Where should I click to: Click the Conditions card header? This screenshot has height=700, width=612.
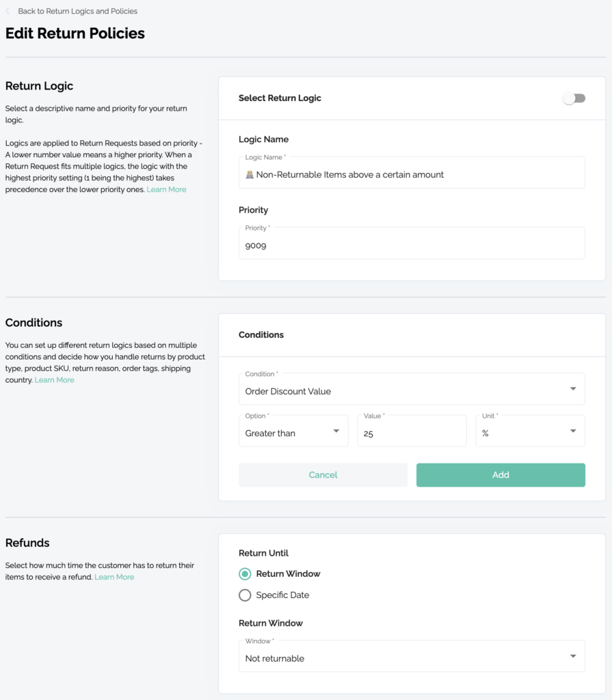[x=261, y=335]
